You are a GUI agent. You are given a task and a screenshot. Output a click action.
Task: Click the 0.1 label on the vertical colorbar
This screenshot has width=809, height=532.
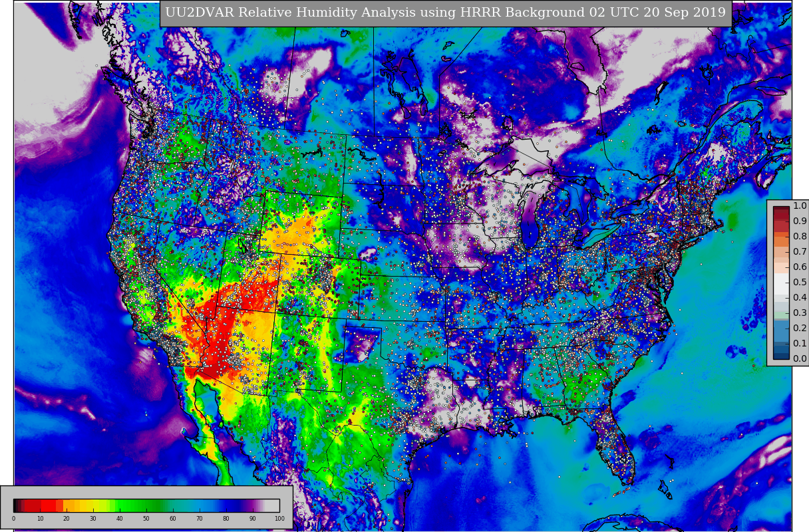click(x=800, y=343)
